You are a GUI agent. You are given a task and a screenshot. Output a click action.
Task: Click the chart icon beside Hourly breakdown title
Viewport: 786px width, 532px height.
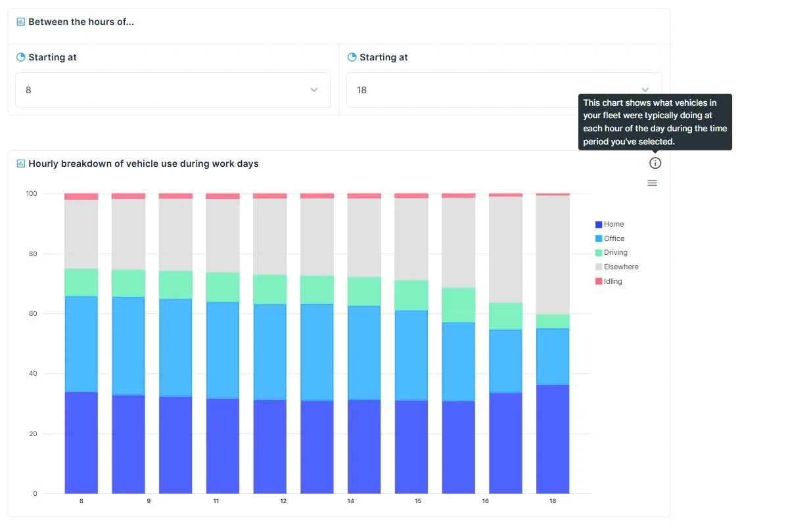(x=20, y=164)
